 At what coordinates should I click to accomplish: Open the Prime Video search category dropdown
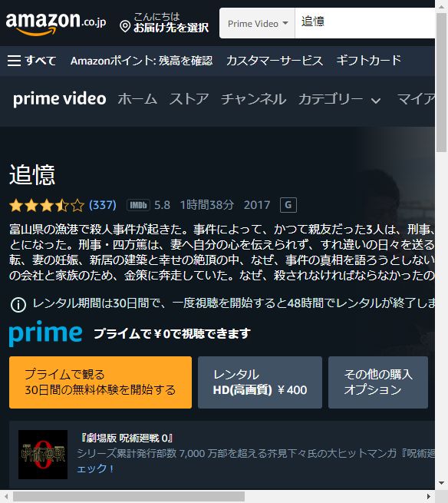click(x=257, y=23)
